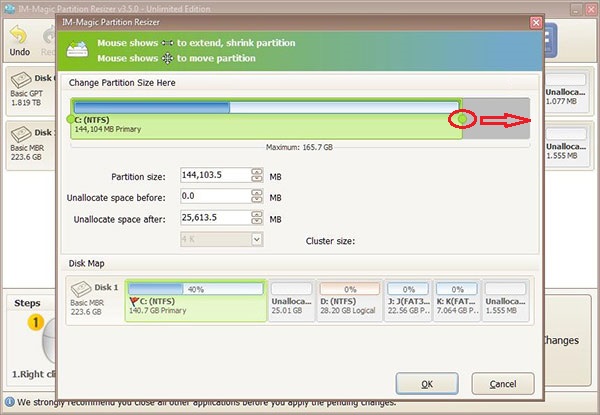Click Disk 0 Basic GPT icon in main window
This screenshot has width=600, height=415.
21,80
